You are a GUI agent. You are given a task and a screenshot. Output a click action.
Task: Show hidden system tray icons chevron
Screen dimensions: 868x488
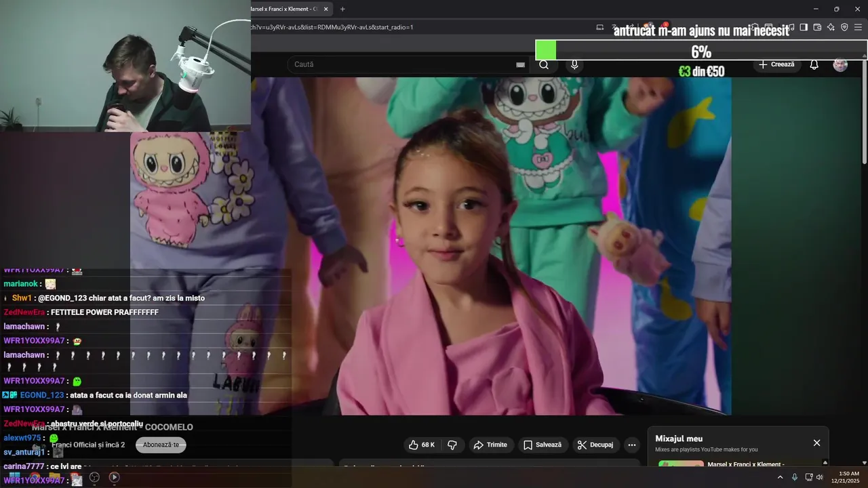click(x=780, y=477)
